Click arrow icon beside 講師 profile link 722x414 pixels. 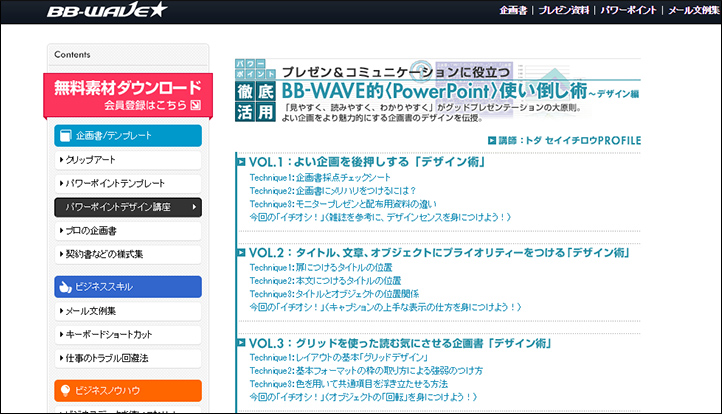(x=492, y=140)
